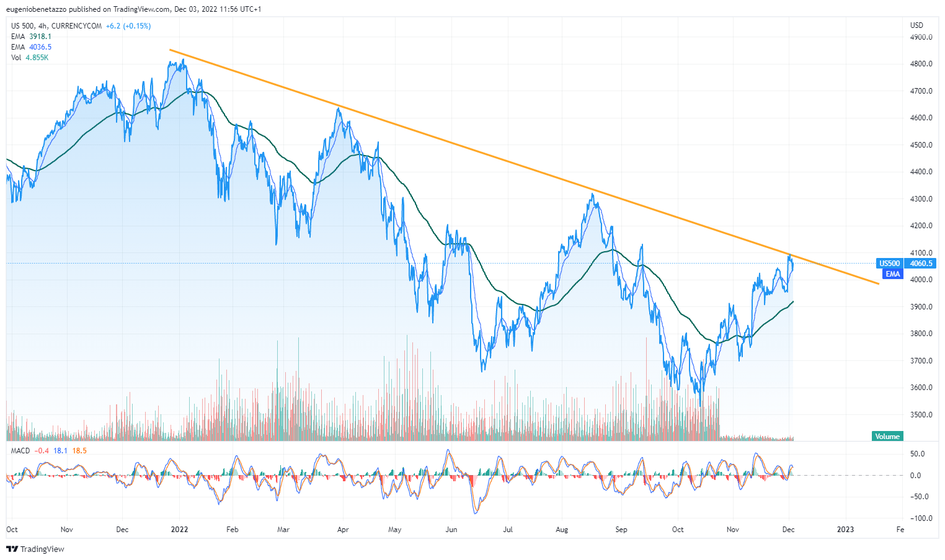Select the Oct label right after Sep
This screenshot has height=560, width=945.
tap(678, 530)
